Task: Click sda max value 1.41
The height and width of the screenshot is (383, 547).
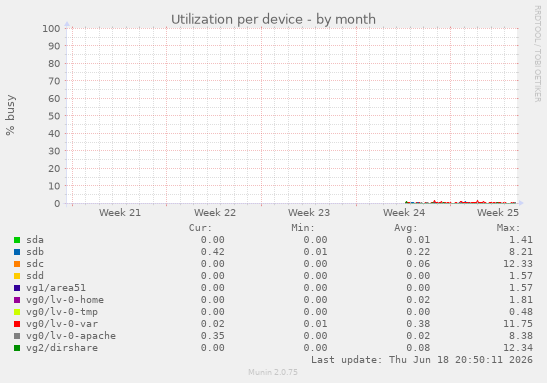Action: (x=520, y=240)
